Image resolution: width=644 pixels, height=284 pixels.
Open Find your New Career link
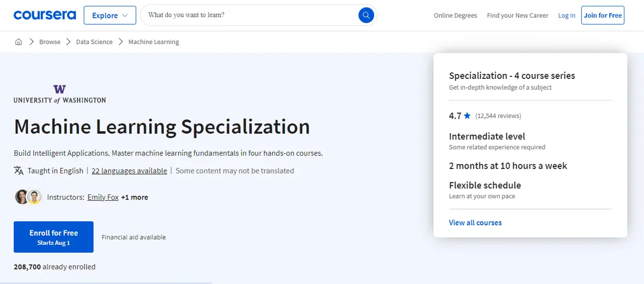pyautogui.click(x=517, y=16)
